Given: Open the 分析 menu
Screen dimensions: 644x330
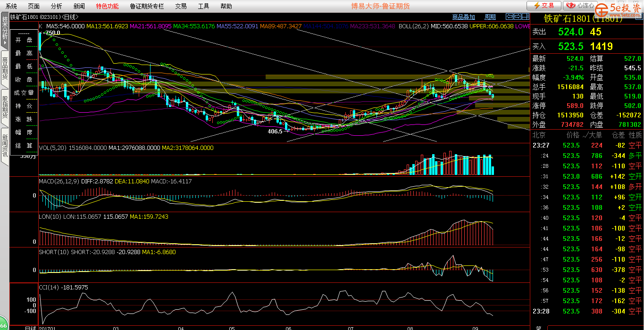Looking at the screenshot, I should (x=57, y=6).
